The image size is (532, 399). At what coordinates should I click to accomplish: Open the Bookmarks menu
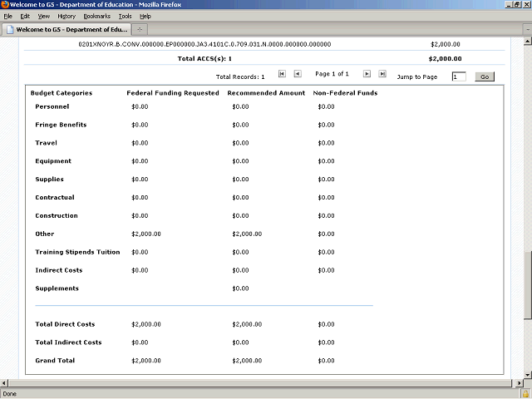point(96,16)
